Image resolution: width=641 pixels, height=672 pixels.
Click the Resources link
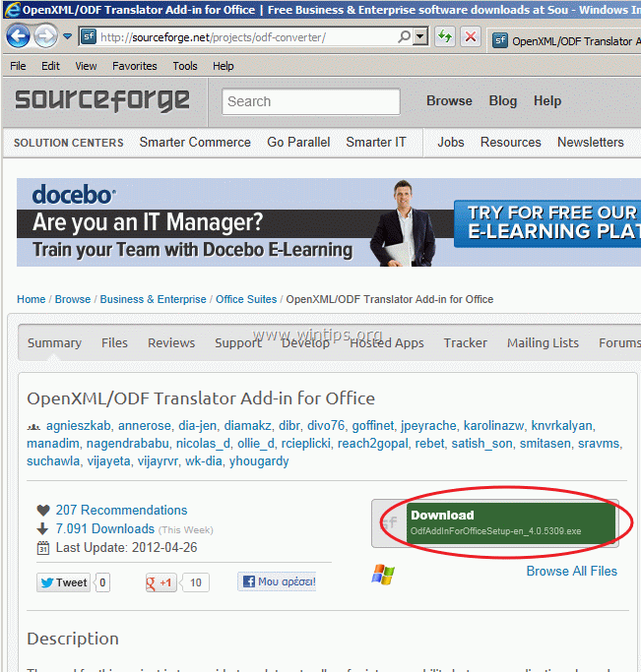pyautogui.click(x=511, y=142)
